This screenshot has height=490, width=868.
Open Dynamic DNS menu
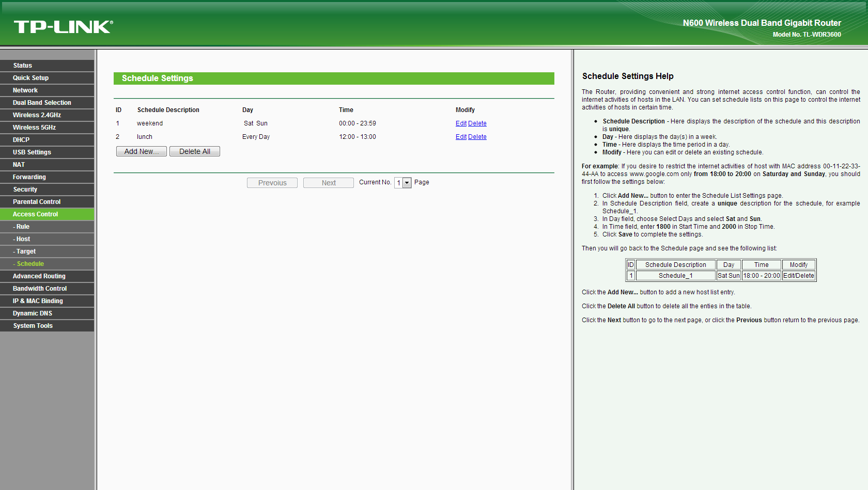pos(47,313)
